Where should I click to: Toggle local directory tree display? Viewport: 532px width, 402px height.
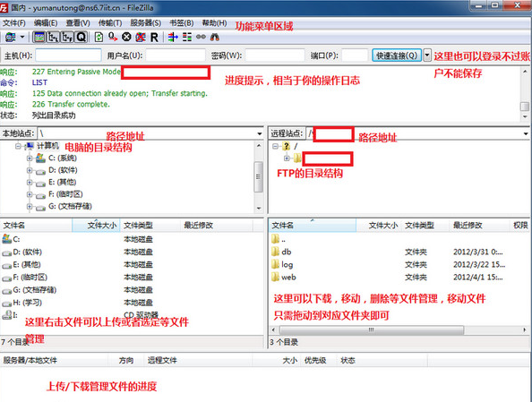click(x=53, y=37)
